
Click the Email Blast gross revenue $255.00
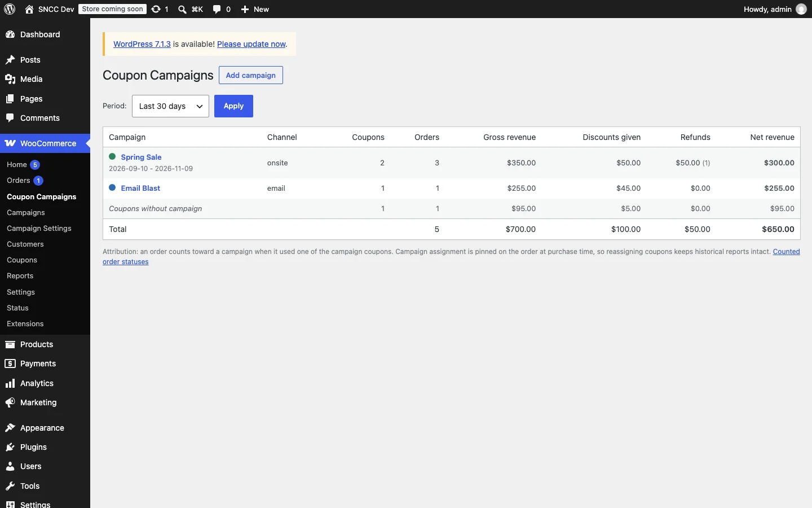522,188
